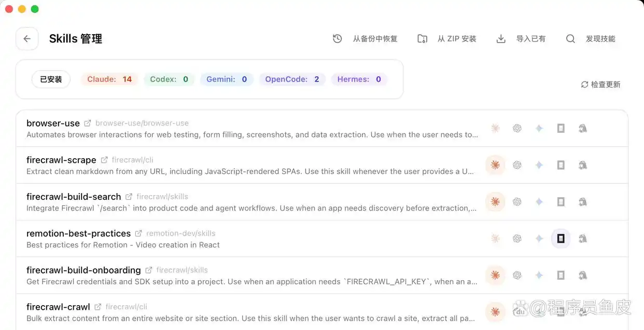This screenshot has height=330, width=644.
Task: Open external link icon beside remotion-best-practices
Action: click(x=138, y=233)
